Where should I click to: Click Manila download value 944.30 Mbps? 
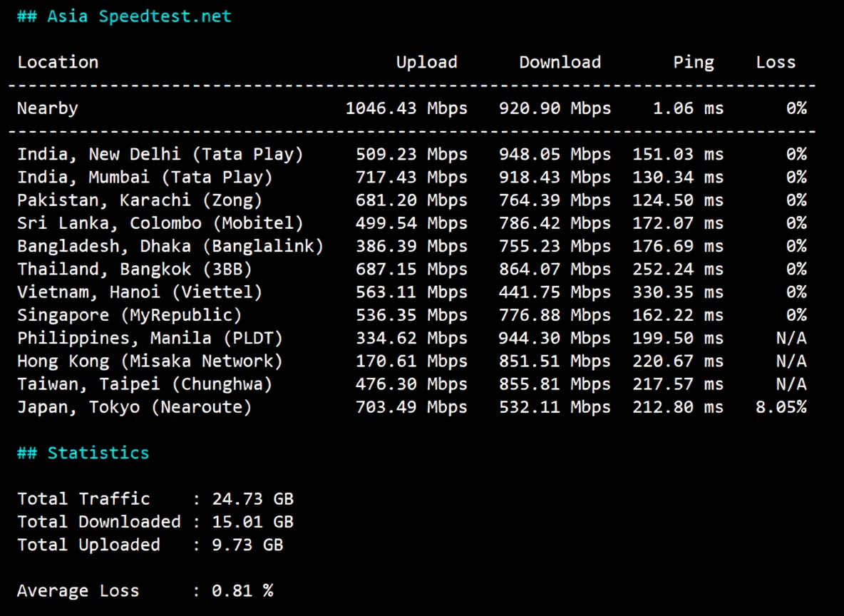(x=555, y=338)
